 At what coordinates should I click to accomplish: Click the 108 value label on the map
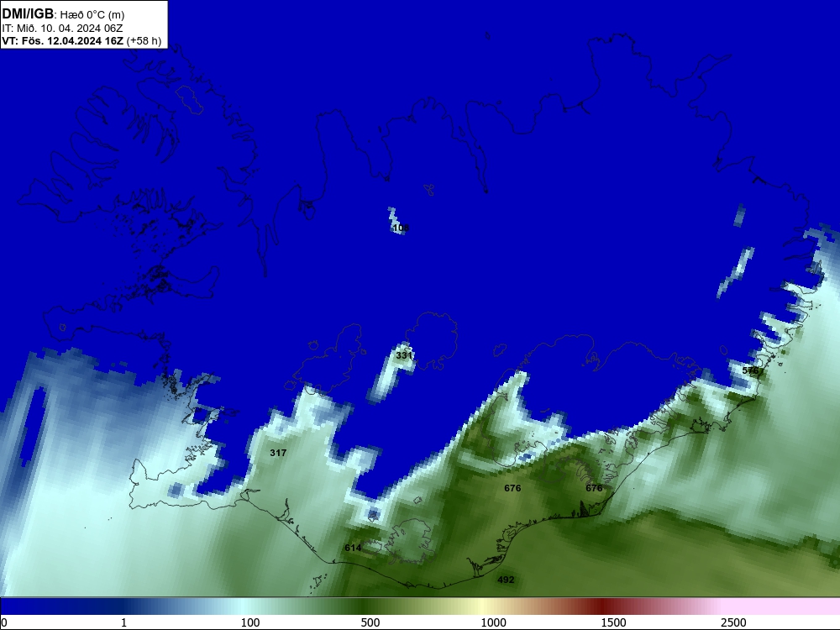coord(401,228)
